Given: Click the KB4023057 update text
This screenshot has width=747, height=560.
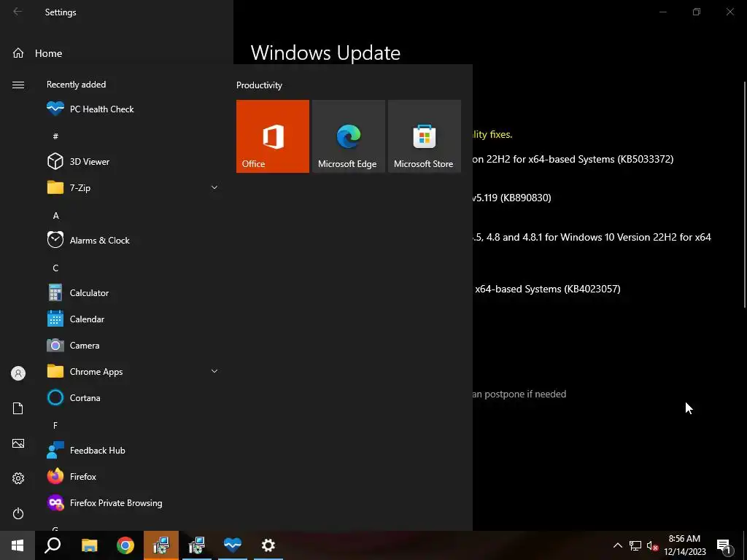Looking at the screenshot, I should [548, 289].
